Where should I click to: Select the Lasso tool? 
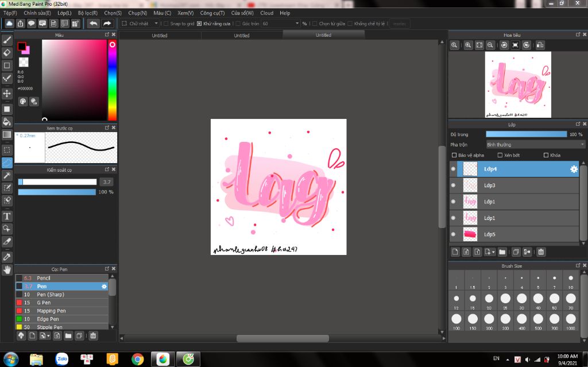pyautogui.click(x=7, y=163)
